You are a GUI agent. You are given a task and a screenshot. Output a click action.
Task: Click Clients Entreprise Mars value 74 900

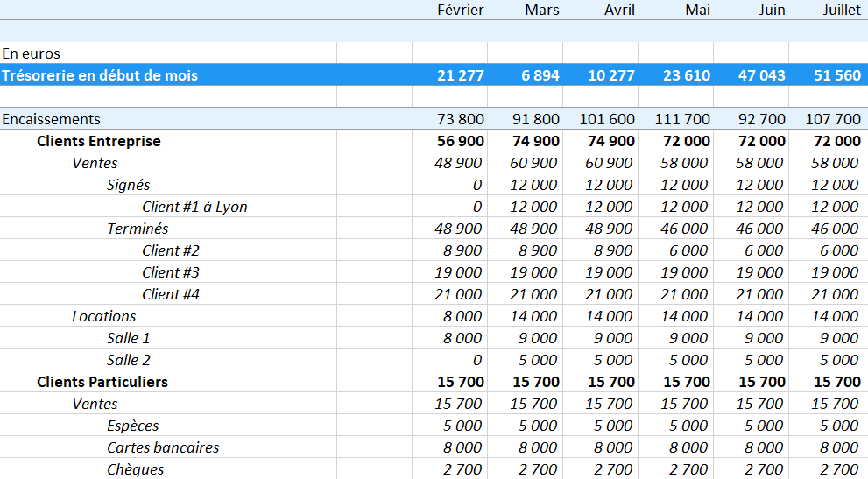tap(536, 141)
